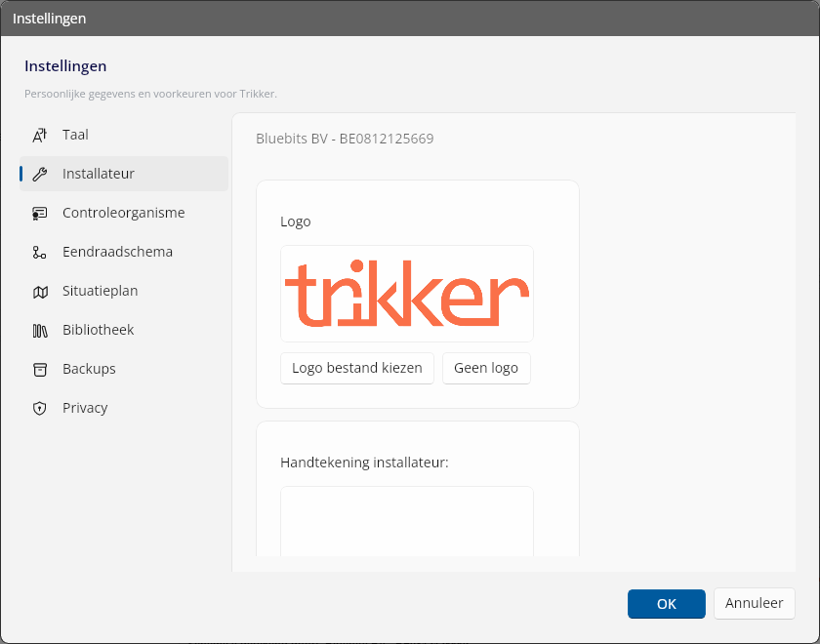This screenshot has width=820, height=644.
Task: Click the installer signature box
Action: (x=407, y=522)
